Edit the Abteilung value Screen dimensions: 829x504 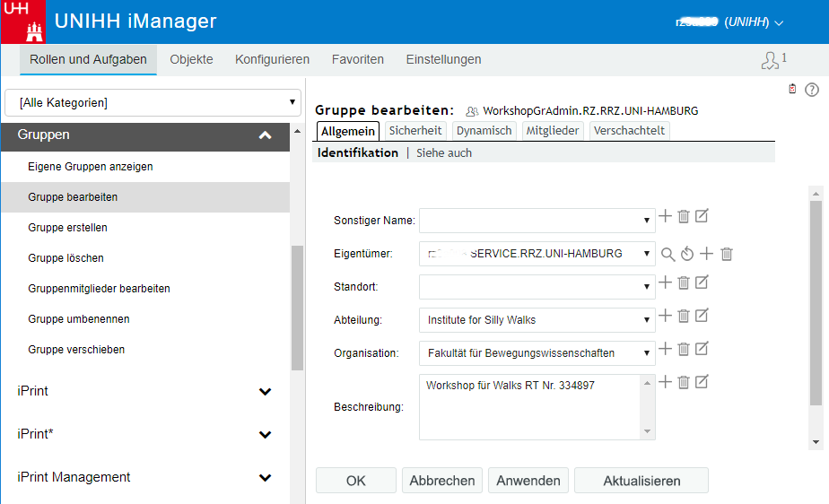coord(702,316)
